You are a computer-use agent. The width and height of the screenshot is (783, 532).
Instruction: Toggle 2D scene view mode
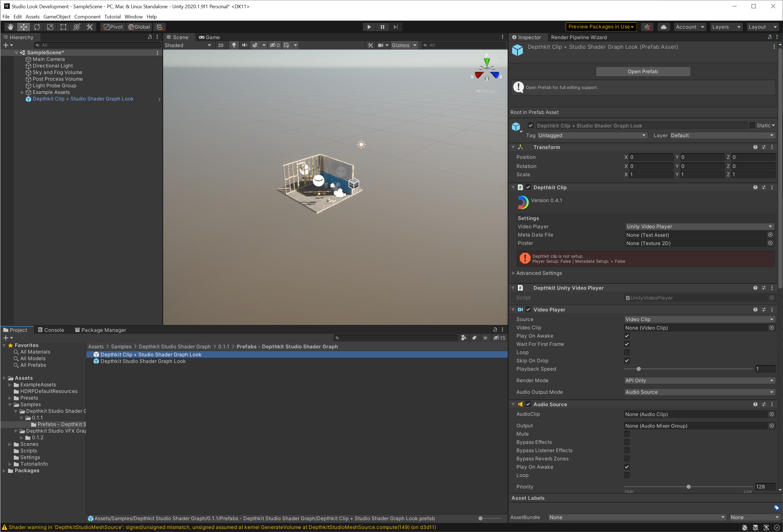coord(221,45)
